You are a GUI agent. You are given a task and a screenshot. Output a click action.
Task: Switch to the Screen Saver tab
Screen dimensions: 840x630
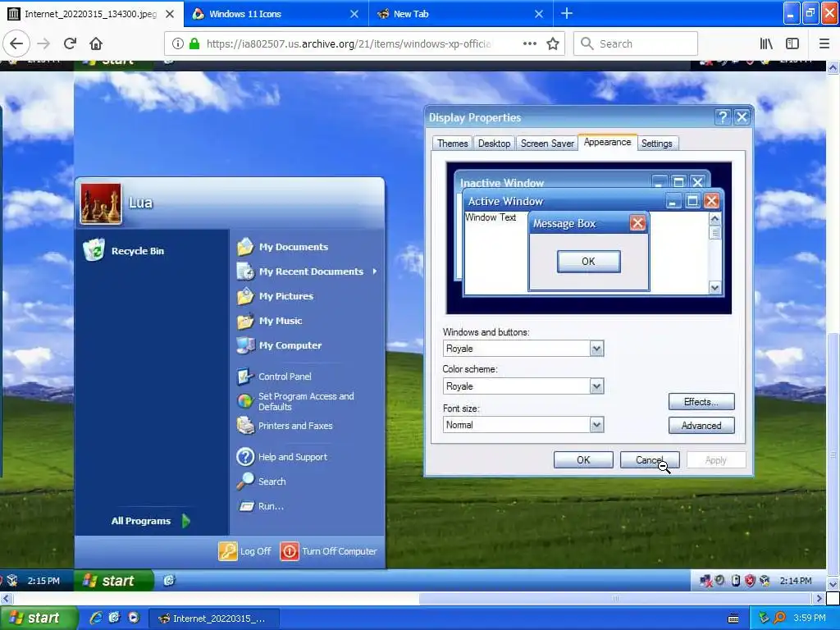coord(547,143)
